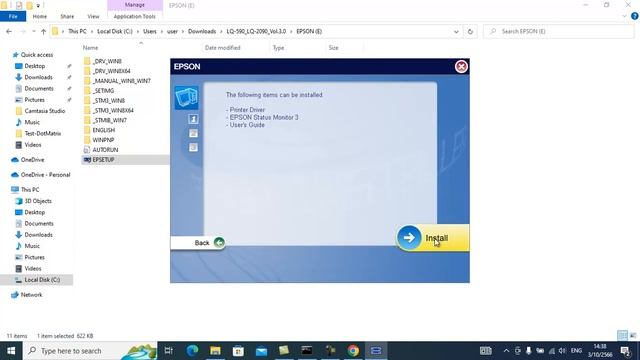Sort by Date modified column
Viewport: 640px width, 360px height.
pos(222,48)
